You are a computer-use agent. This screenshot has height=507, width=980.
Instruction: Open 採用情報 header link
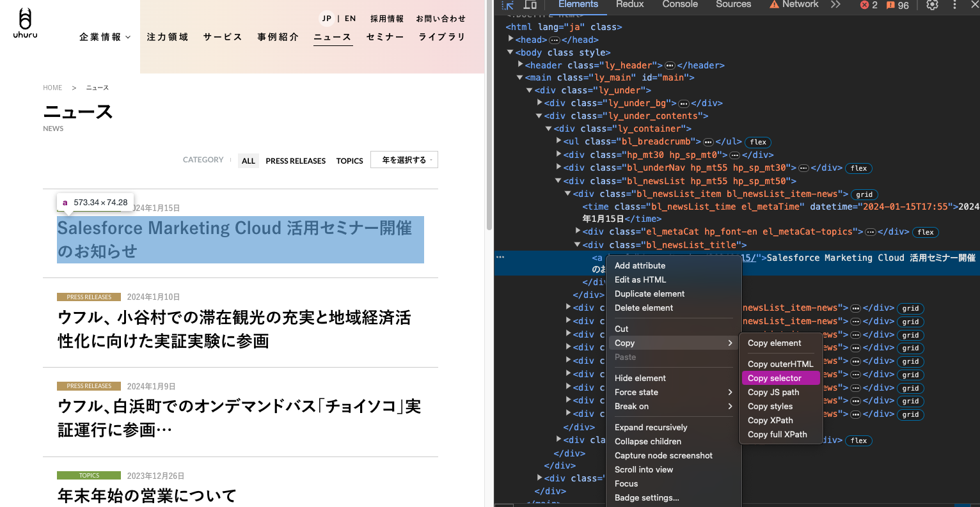point(387,19)
